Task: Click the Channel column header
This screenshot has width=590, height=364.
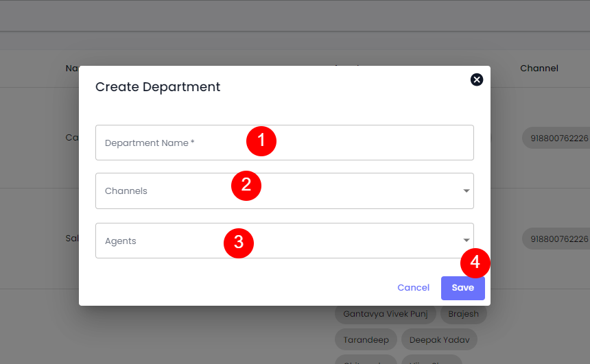Action: [539, 69]
